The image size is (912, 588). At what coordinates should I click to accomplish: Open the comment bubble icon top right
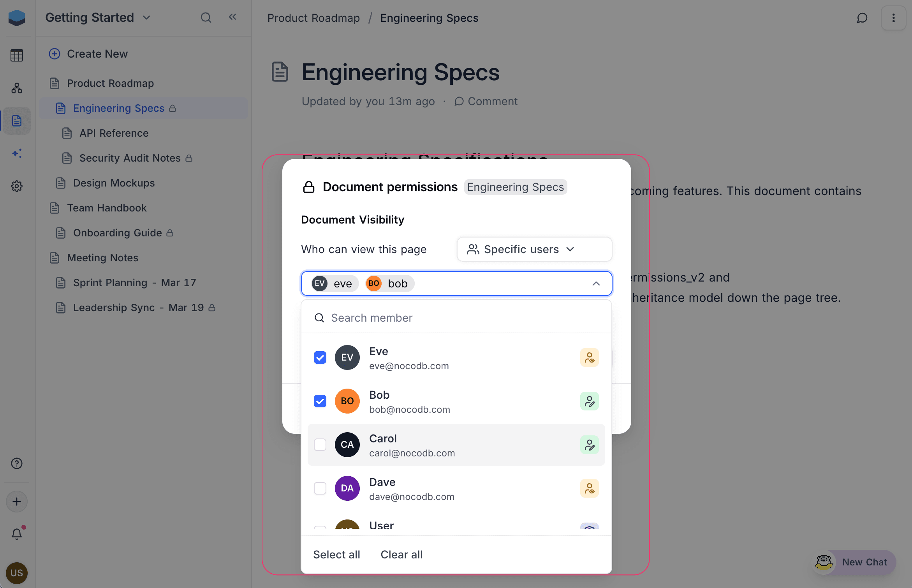(x=862, y=18)
